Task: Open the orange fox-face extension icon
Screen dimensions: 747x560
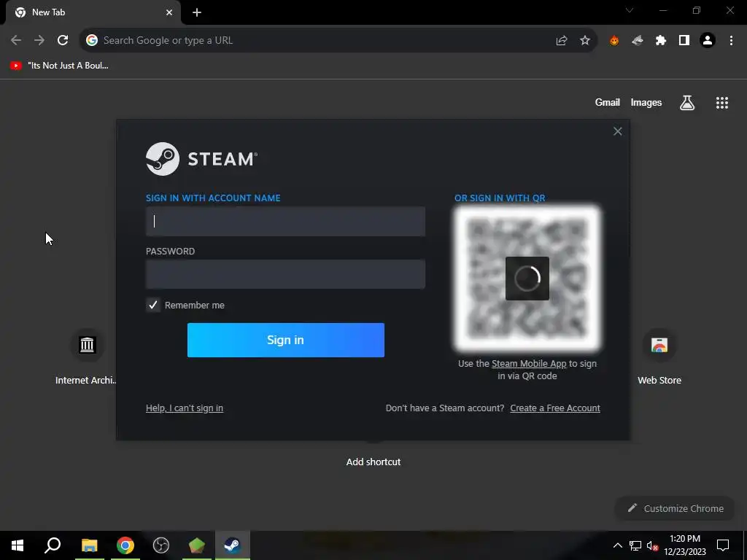Action: [614, 41]
